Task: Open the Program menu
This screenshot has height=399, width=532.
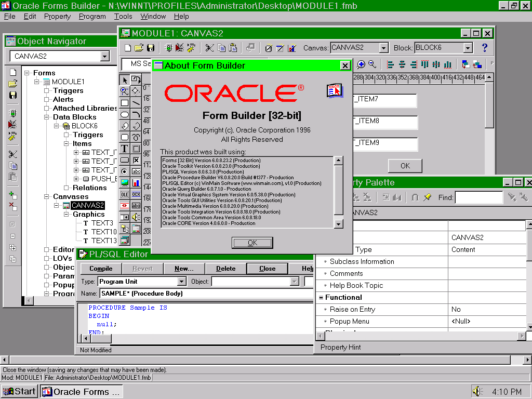Action: 92,16
